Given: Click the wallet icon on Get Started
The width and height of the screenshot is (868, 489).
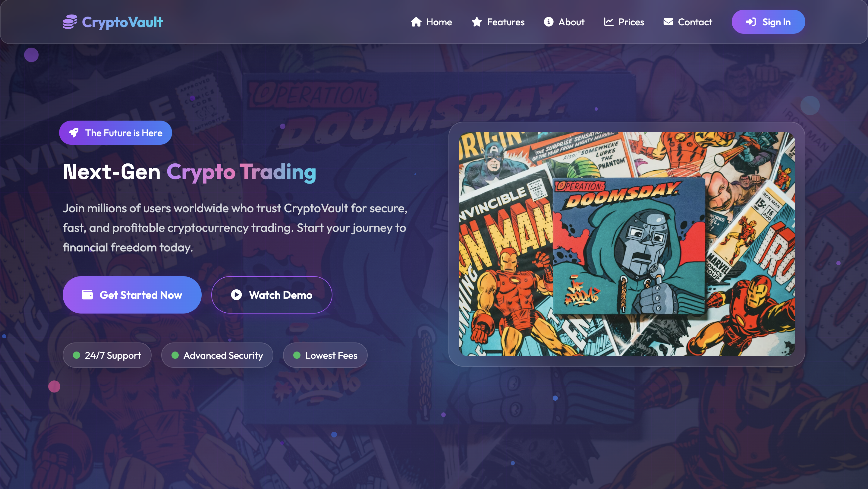Looking at the screenshot, I should [x=87, y=295].
